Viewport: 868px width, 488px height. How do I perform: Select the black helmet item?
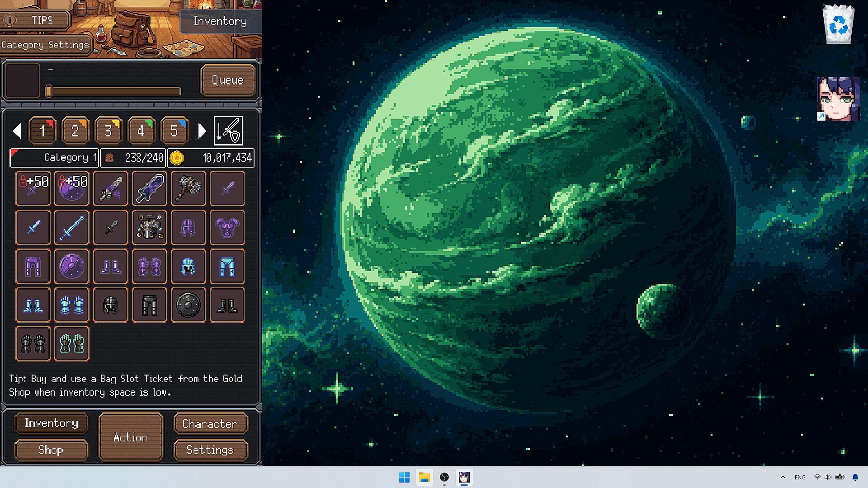[x=111, y=305]
